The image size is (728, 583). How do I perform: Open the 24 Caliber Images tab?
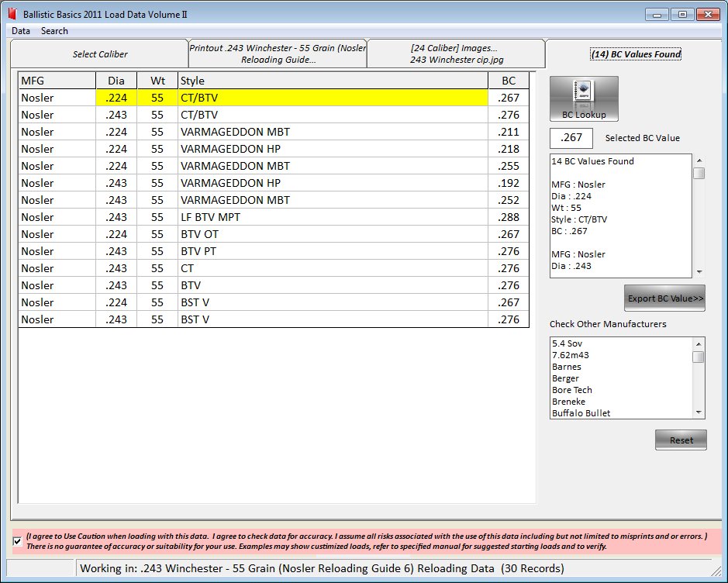point(455,53)
